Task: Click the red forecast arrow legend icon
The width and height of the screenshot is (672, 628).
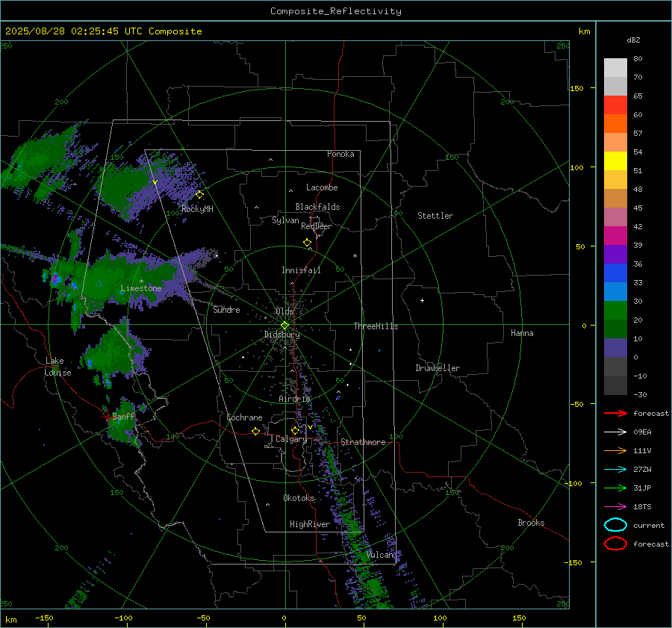Action: (615, 413)
